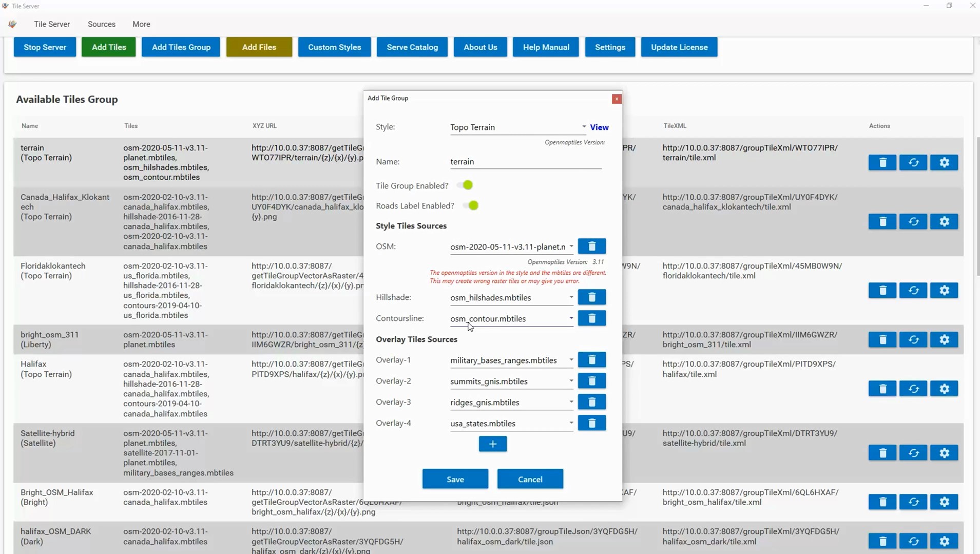Screen dimensions: 980x554
Task: Remove Overlay-2 summits_gnis source
Action: pos(591,381)
